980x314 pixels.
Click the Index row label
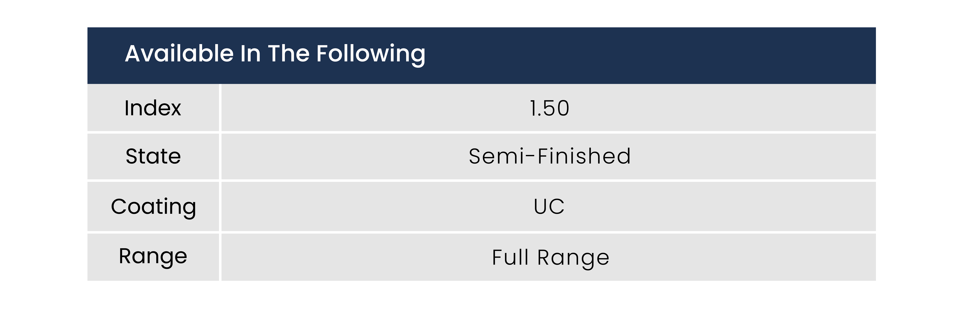pyautogui.click(x=153, y=108)
